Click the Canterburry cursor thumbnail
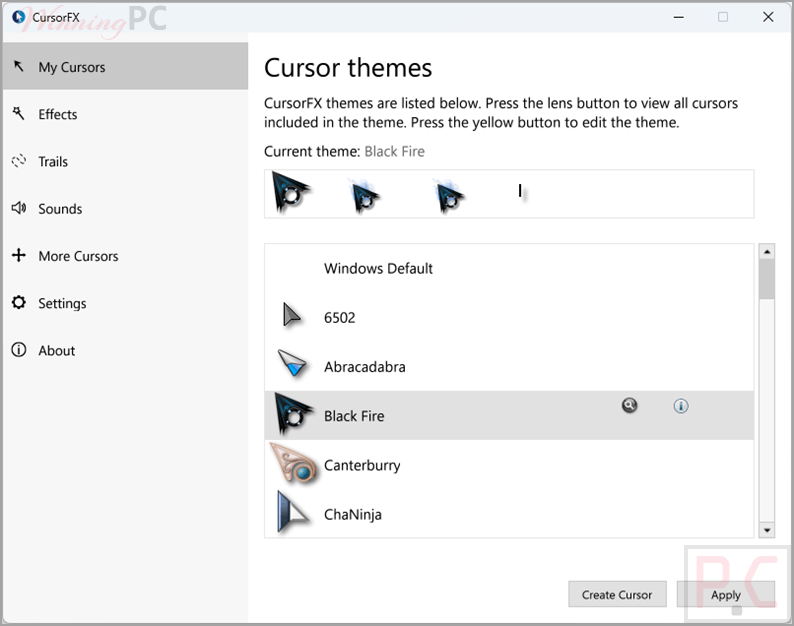This screenshot has height=626, width=794. tap(294, 463)
